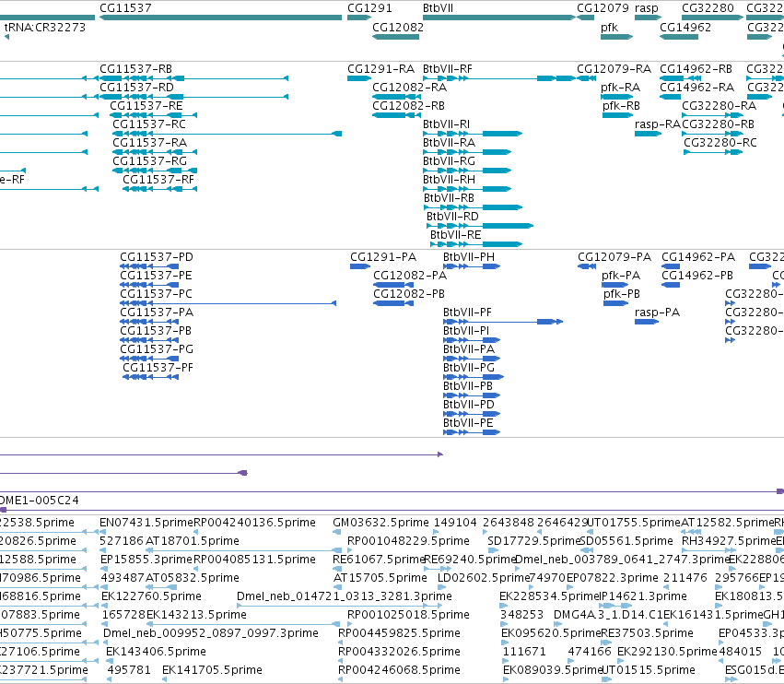Click transcript BtbVII-RB label

(x=449, y=198)
